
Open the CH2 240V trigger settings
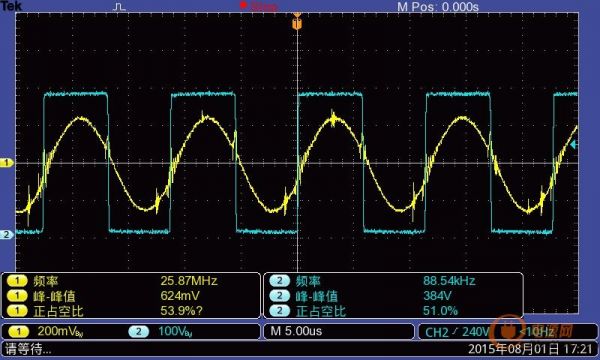pyautogui.click(x=457, y=332)
